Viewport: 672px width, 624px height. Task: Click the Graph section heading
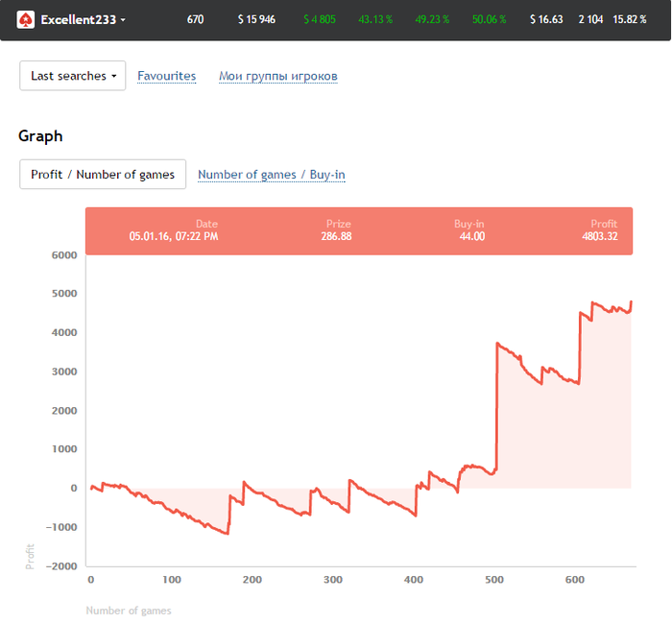(x=40, y=136)
